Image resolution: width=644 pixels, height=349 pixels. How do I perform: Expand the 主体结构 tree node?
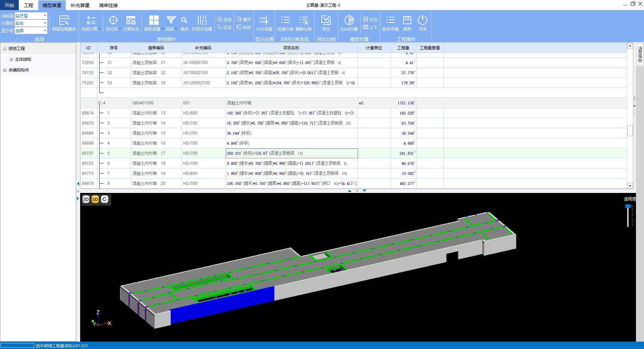point(11,59)
